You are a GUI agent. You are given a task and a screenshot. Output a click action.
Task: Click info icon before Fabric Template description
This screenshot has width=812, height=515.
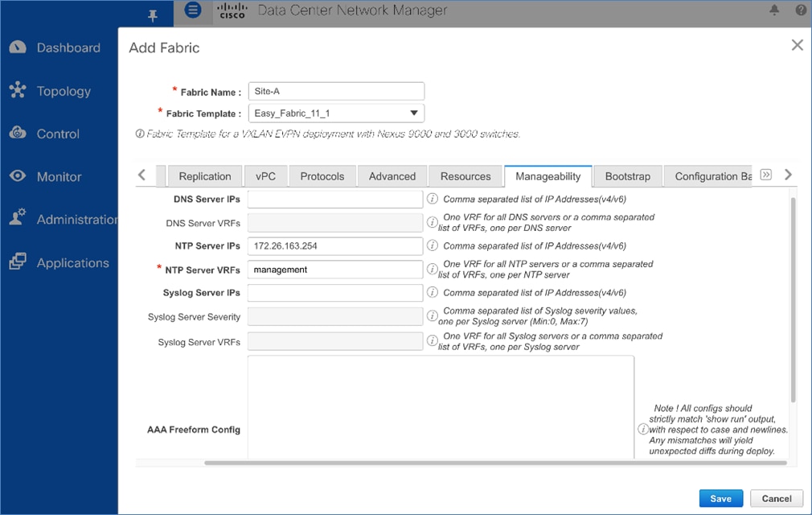click(140, 134)
